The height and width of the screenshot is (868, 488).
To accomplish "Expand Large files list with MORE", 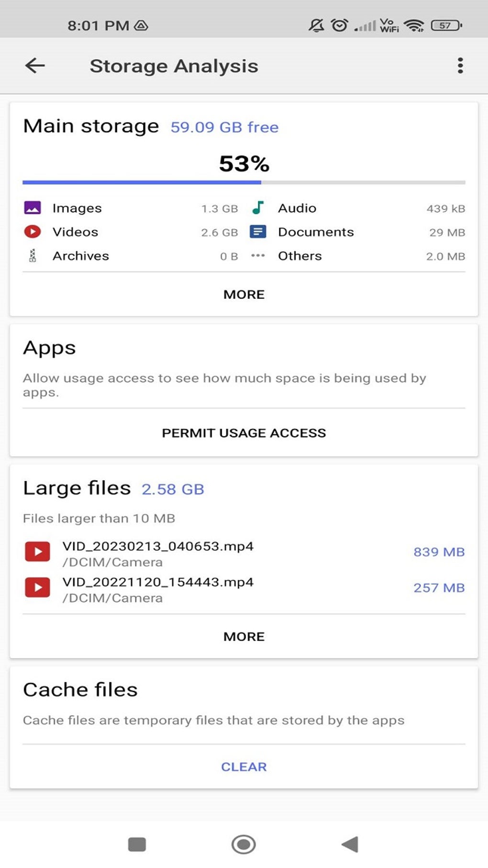I will tap(244, 637).
